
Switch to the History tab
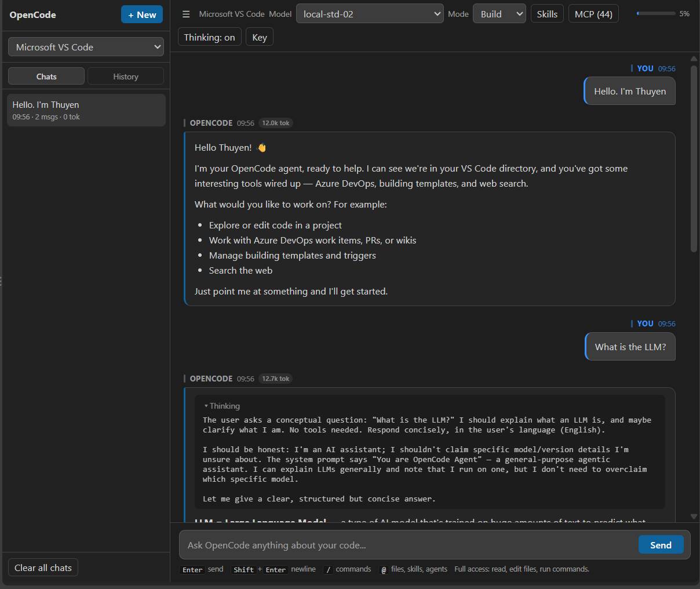[126, 77]
